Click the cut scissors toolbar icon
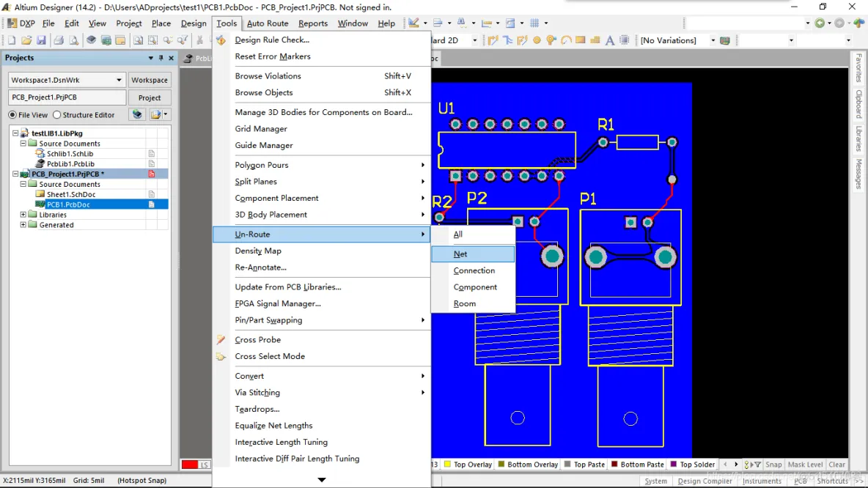 coord(200,40)
